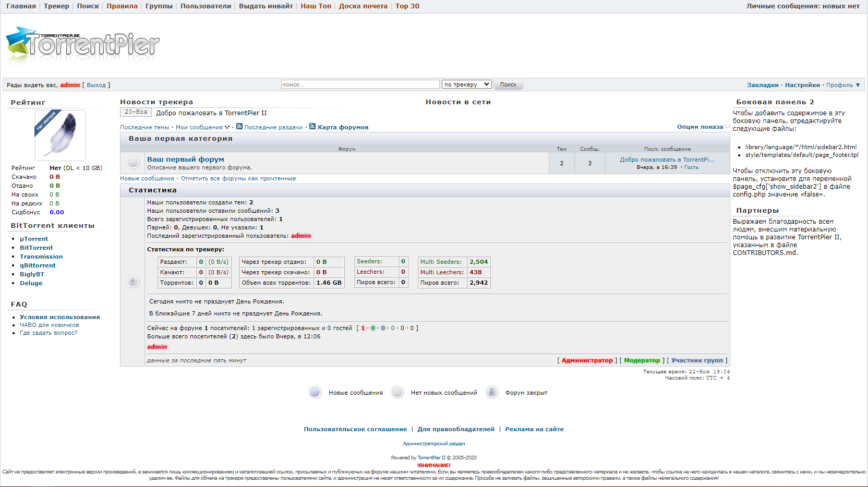Click new-window icon after Мои сообщения
The image size is (868, 487).
point(227,127)
